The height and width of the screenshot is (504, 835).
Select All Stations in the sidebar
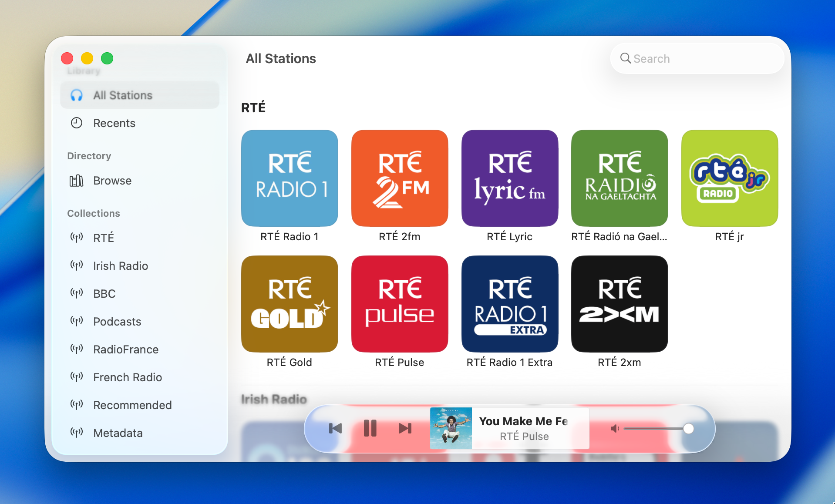(140, 95)
